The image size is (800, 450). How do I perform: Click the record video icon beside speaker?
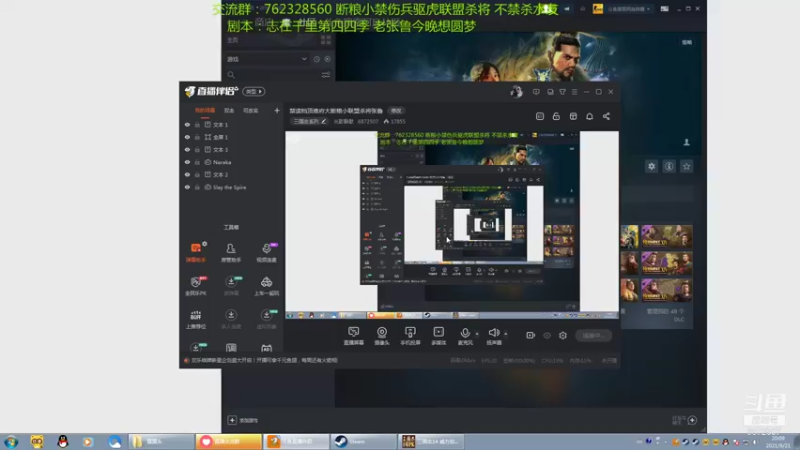coord(531,335)
